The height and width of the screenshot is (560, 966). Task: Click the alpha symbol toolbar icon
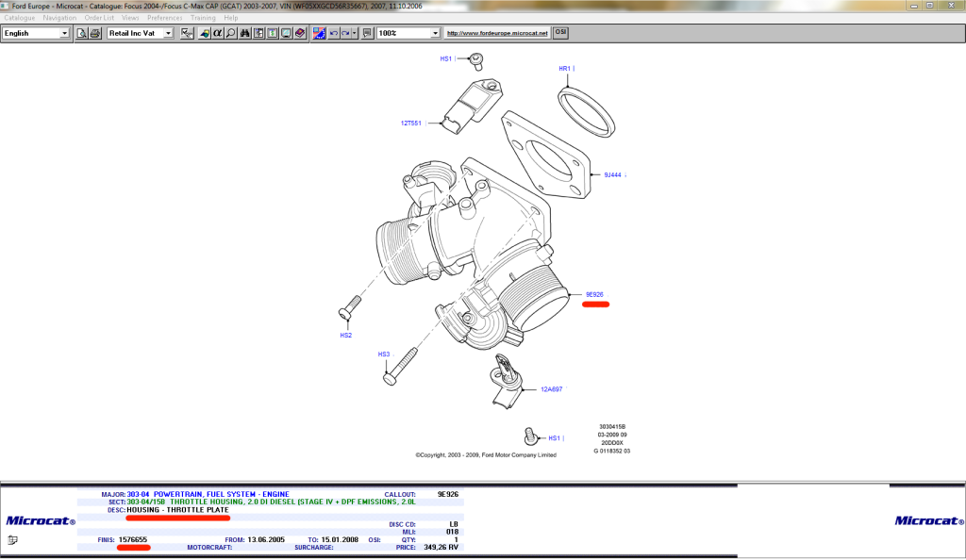pos(217,33)
